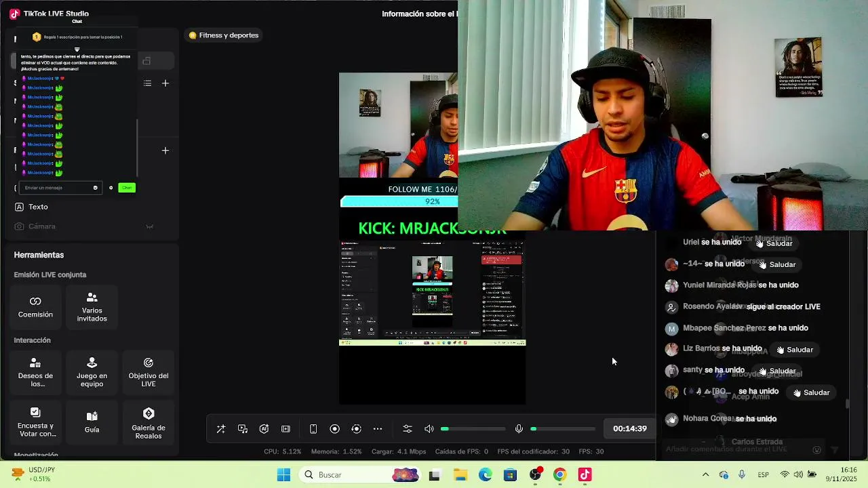Toggle visibility of the Cámara source
Image resolution: width=868 pixels, height=488 pixels.
(150, 226)
